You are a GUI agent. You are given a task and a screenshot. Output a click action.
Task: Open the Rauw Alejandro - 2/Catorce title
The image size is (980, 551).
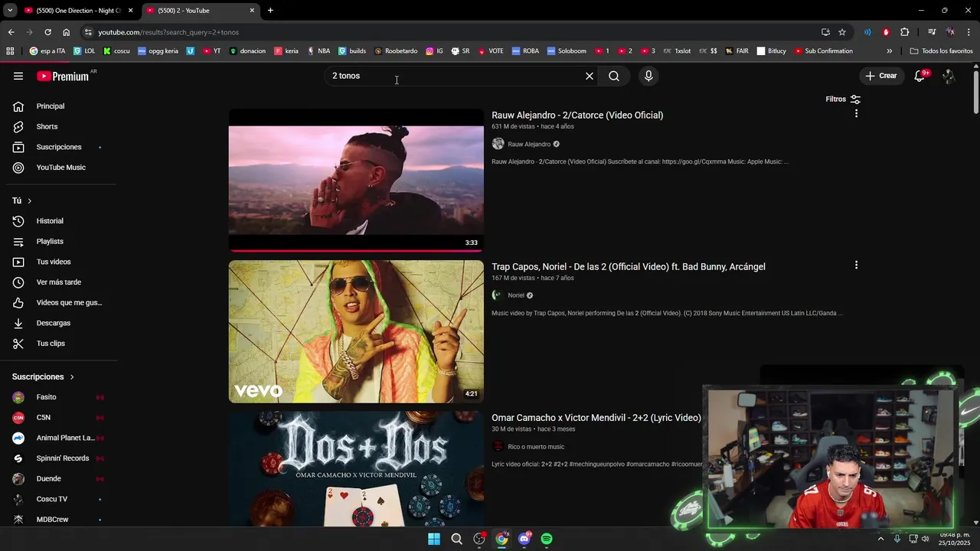[577, 115]
